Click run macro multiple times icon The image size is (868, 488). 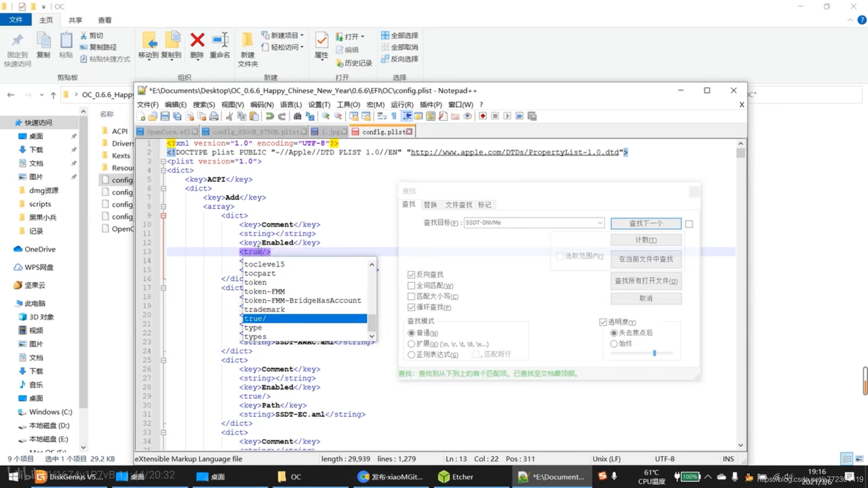[519, 116]
